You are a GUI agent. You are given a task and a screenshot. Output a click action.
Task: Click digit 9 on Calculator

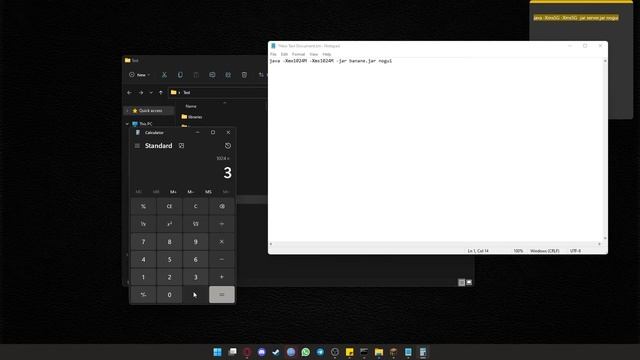pyautogui.click(x=196, y=242)
